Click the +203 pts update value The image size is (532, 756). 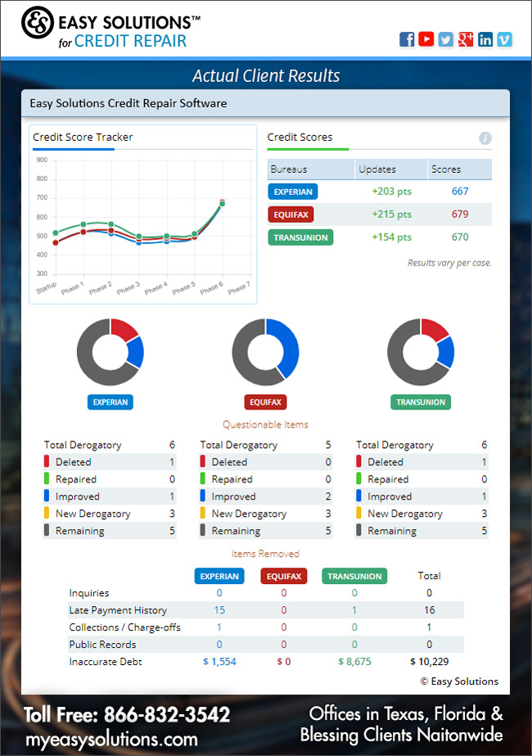[x=391, y=192]
